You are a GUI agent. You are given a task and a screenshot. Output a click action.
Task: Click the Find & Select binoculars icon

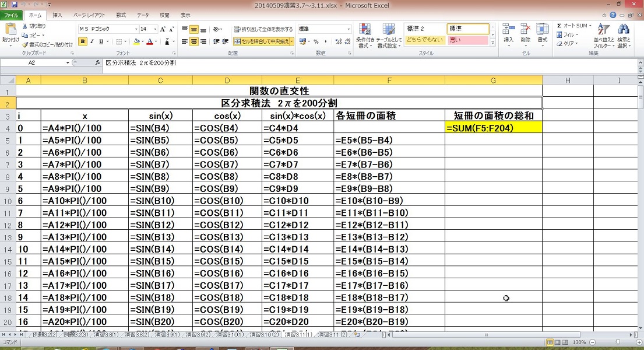[624, 36]
